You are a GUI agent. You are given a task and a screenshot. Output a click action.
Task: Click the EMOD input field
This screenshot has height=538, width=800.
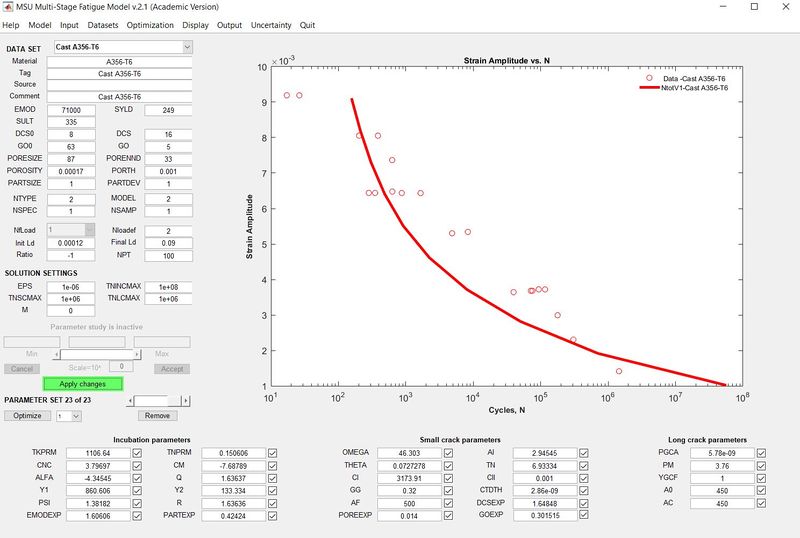pyautogui.click(x=70, y=109)
